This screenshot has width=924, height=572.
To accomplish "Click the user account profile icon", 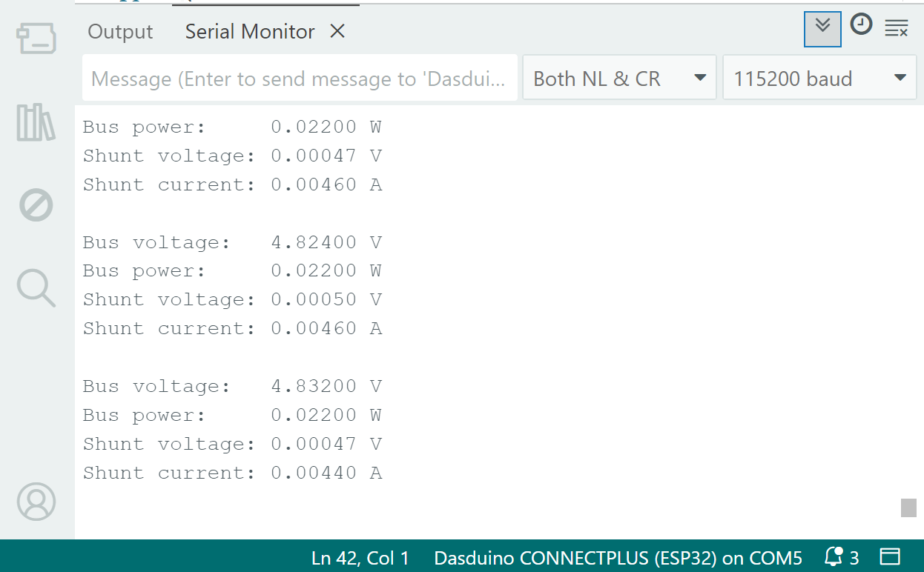I will [36, 502].
